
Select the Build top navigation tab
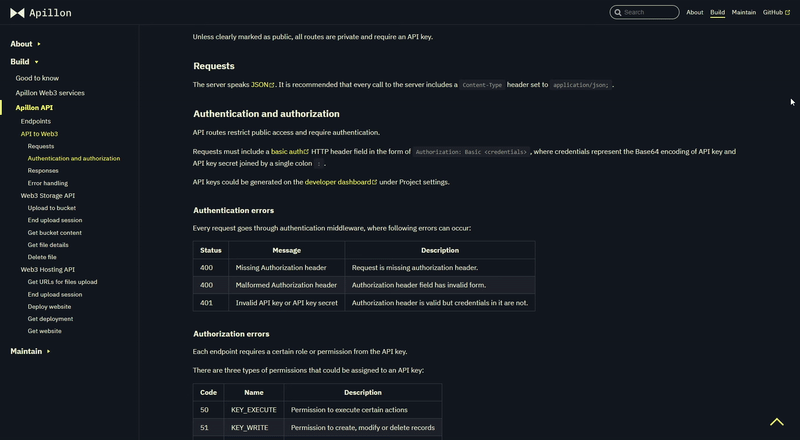coord(717,12)
